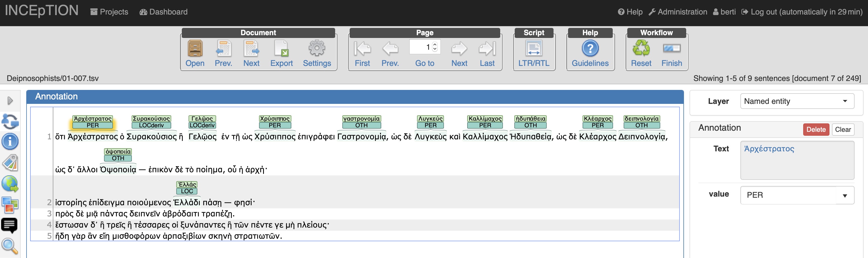The width and height of the screenshot is (868, 258).
Task: Click the Log out link
Action: tap(802, 12)
